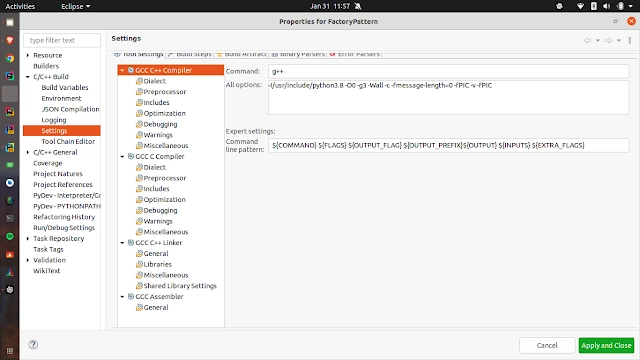Click the Command line pattern field
This screenshot has width=640, height=360.
click(448, 145)
